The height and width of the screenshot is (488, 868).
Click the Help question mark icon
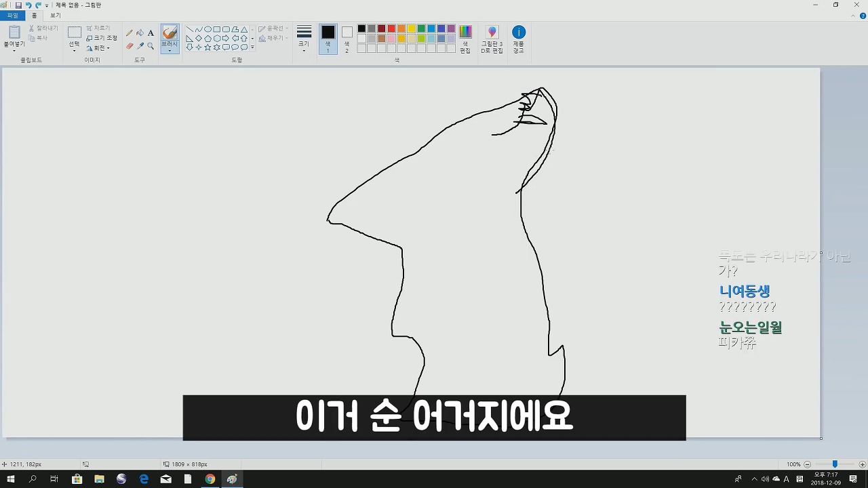[863, 16]
